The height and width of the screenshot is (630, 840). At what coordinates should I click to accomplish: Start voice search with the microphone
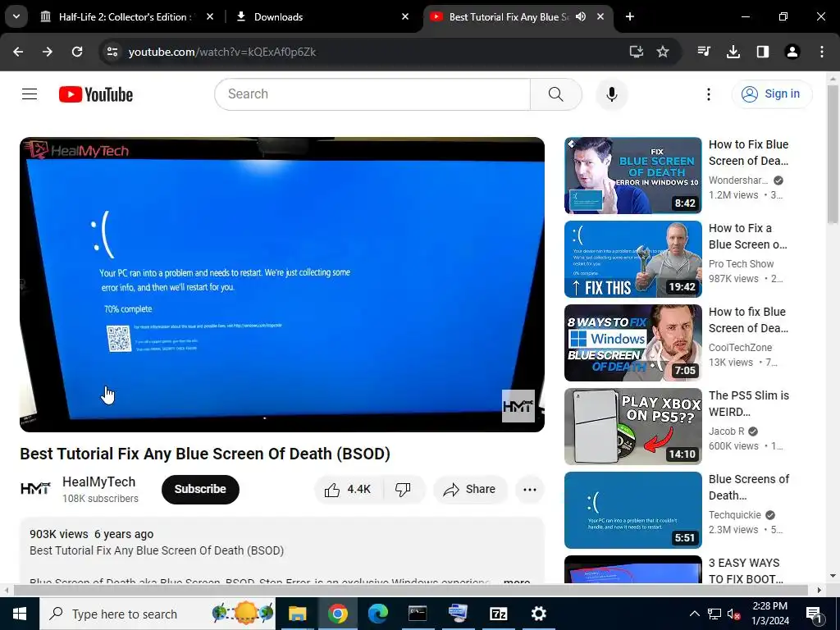[611, 94]
